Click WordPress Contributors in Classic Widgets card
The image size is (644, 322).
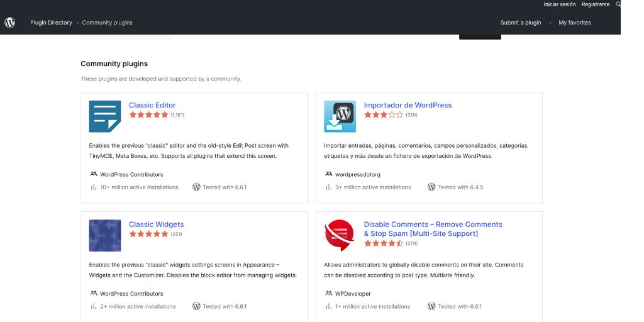(x=131, y=294)
